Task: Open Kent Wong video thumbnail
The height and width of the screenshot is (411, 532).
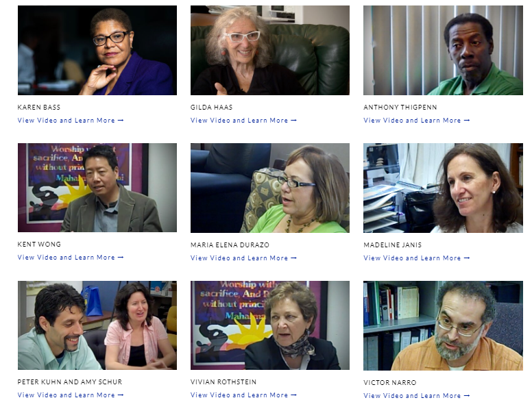Action: pyautogui.click(x=97, y=188)
